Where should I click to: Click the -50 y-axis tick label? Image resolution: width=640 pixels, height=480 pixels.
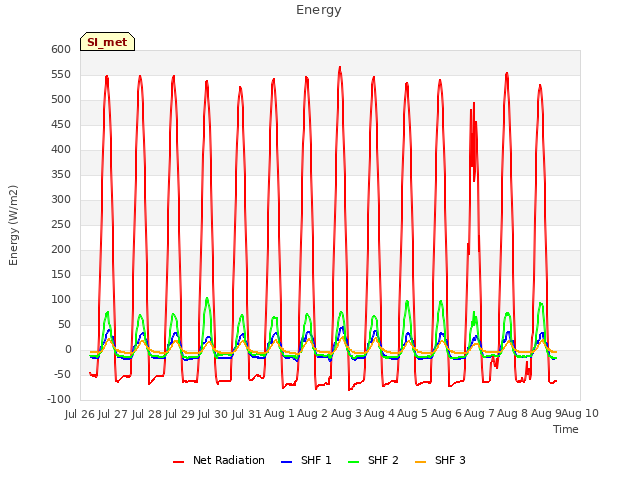point(62,375)
